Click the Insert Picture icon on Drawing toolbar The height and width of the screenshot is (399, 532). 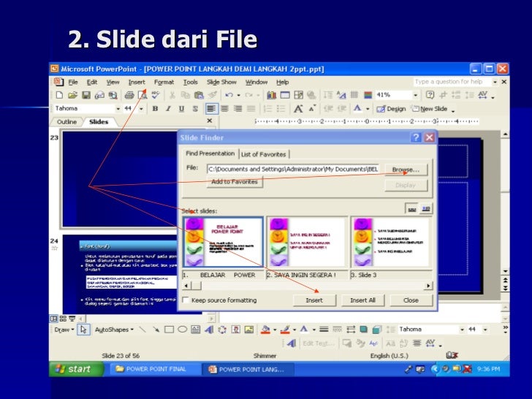point(249,330)
